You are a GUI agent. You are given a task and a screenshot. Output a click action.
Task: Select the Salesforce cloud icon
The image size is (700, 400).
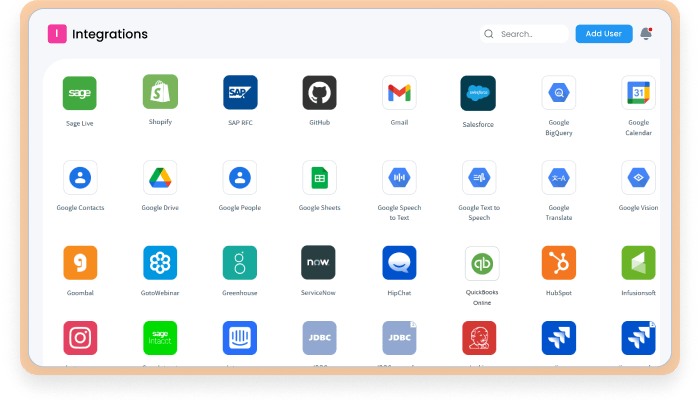[x=478, y=93]
